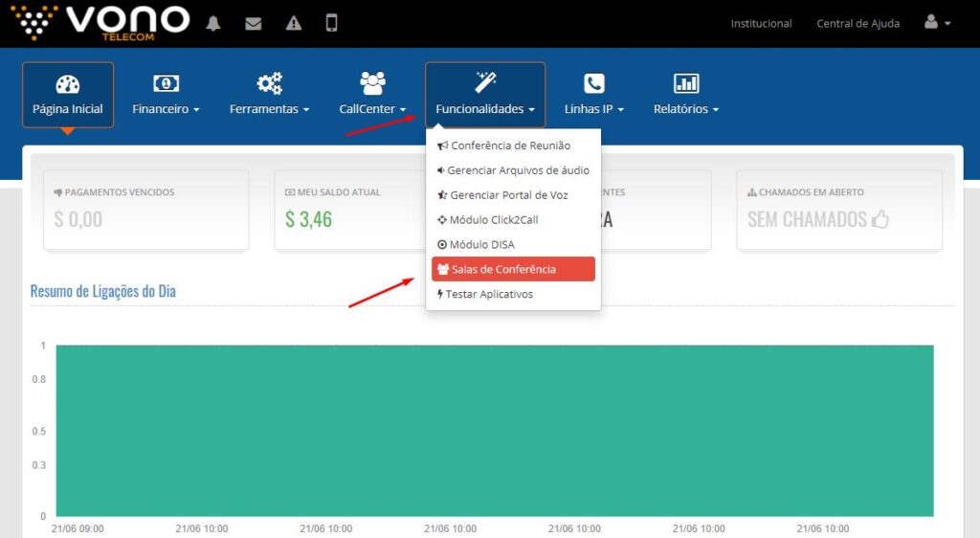
Task: Open the Linhas IP phone menu
Action: point(593,95)
